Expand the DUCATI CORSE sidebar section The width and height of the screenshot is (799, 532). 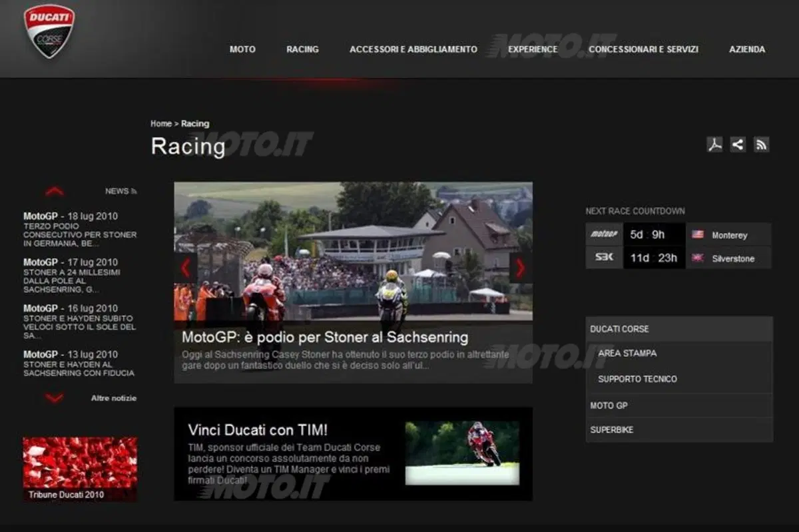(x=679, y=329)
